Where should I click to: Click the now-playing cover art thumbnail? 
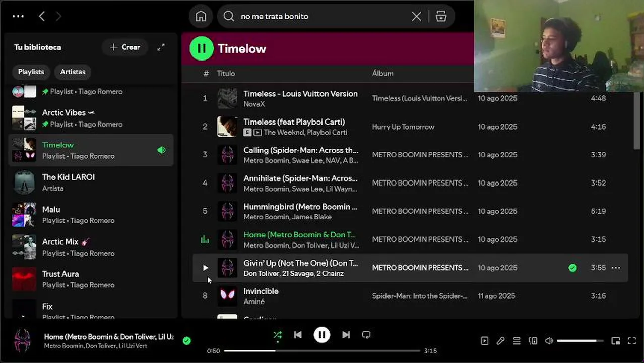click(22, 341)
